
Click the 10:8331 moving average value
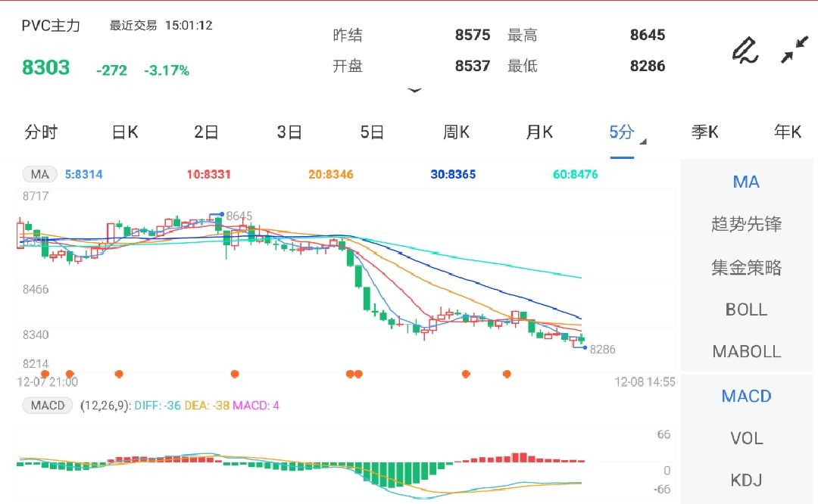click(209, 175)
